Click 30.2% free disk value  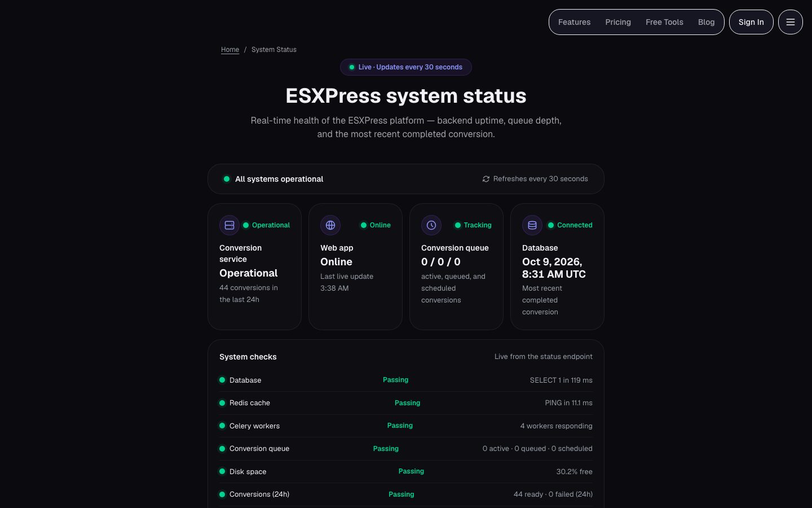[x=574, y=472]
